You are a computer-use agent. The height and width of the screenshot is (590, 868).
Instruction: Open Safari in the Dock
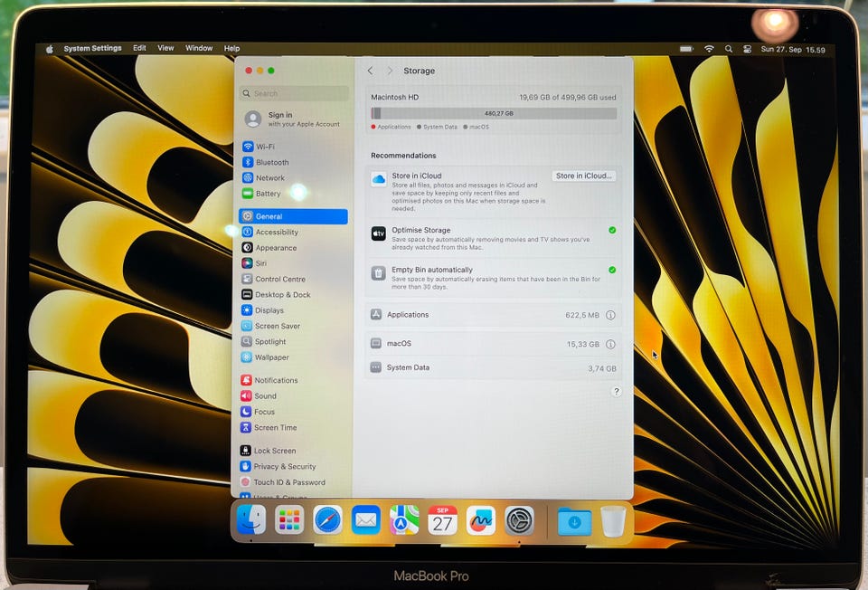pos(327,520)
